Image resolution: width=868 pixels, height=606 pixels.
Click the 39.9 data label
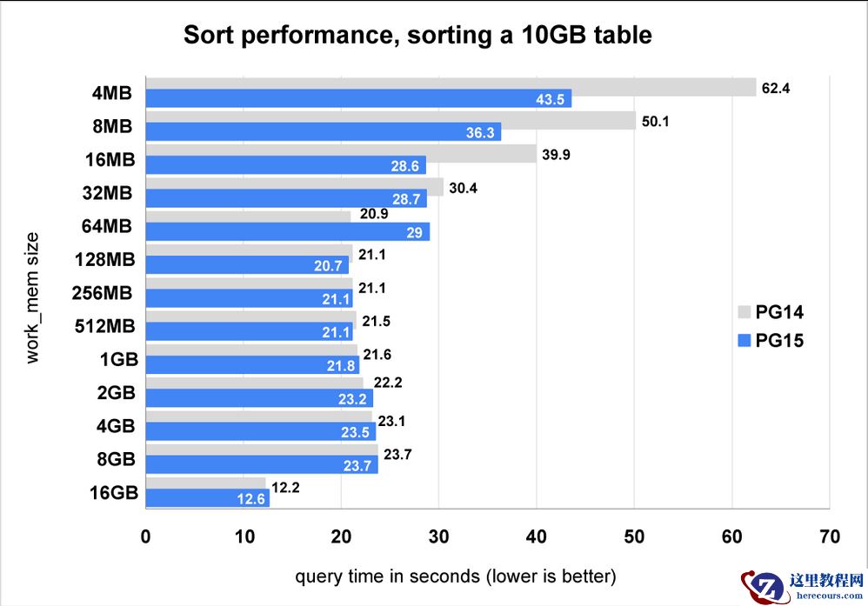point(555,155)
